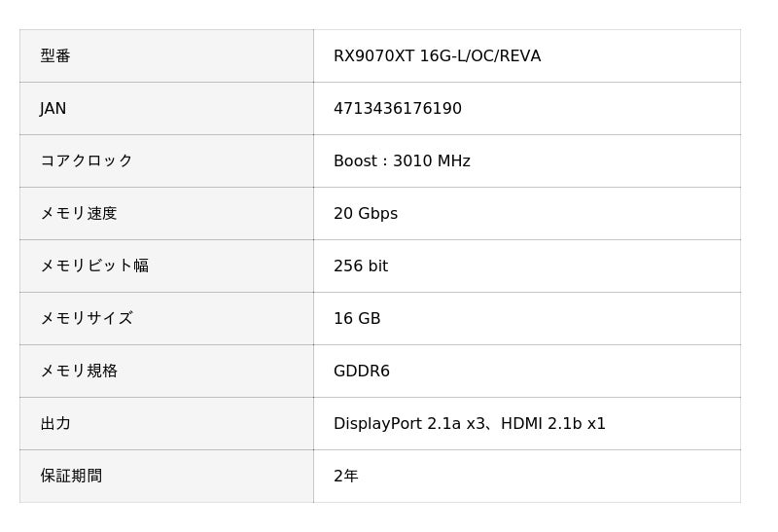This screenshot has width=778, height=532.
Task: Click the HDMI 2.1b x1 text
Action: point(552,424)
